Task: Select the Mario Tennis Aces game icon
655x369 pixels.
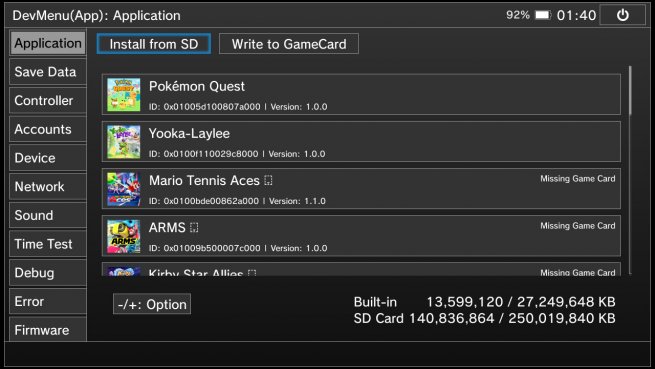Action: coord(124,189)
